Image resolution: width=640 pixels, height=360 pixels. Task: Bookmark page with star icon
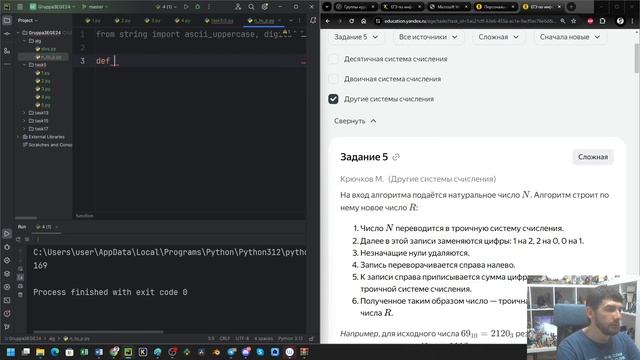pyautogui.click(x=573, y=21)
